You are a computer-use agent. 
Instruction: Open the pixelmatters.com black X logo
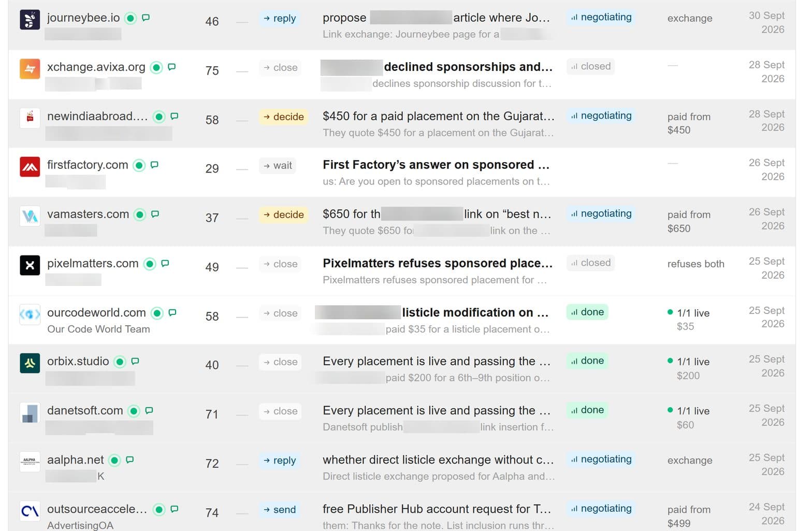(x=30, y=265)
